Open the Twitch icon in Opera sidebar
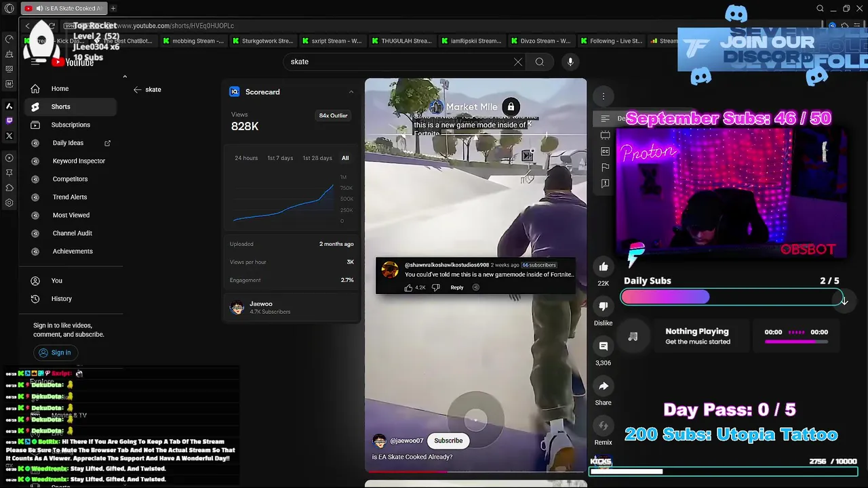This screenshot has height=488, width=868. pyautogui.click(x=9, y=121)
